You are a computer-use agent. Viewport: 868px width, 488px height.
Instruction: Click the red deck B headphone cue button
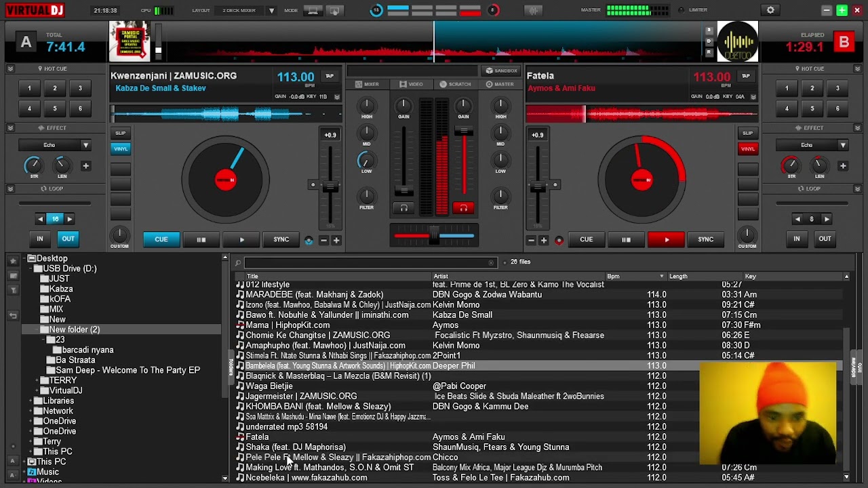click(464, 208)
